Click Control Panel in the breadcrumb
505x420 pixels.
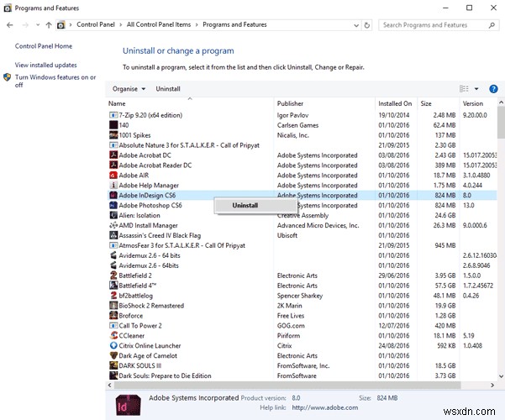click(96, 25)
